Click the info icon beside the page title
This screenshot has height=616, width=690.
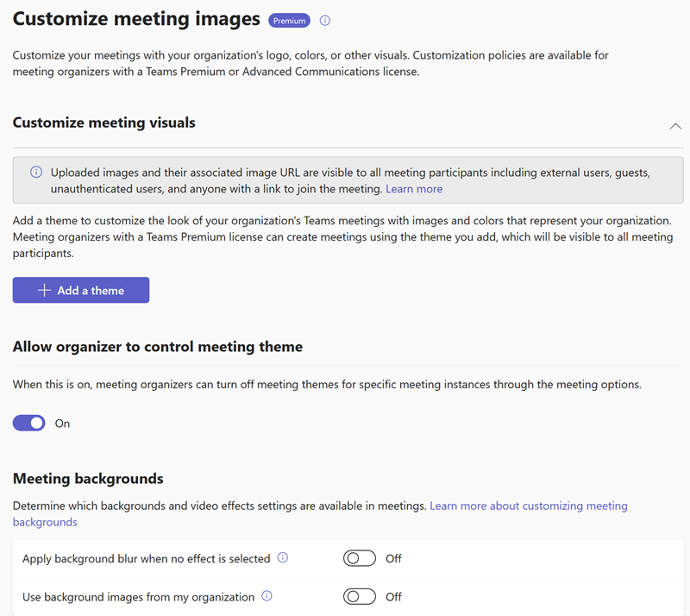[x=325, y=20]
